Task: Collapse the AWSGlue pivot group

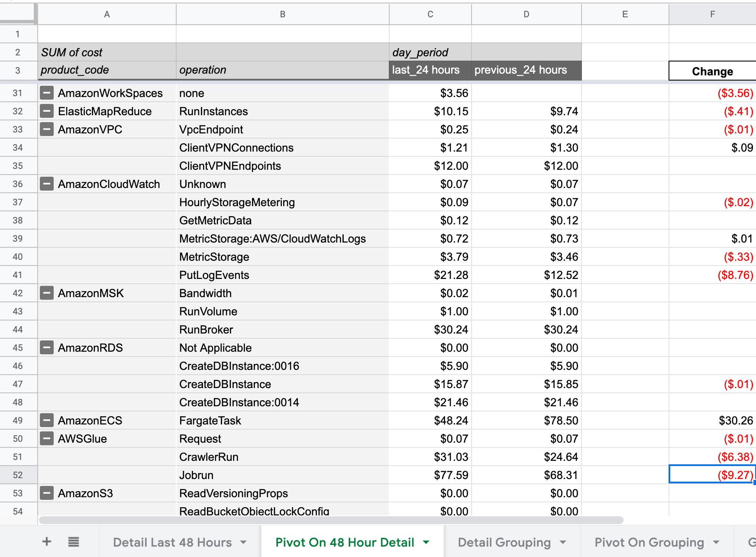Action: point(47,438)
